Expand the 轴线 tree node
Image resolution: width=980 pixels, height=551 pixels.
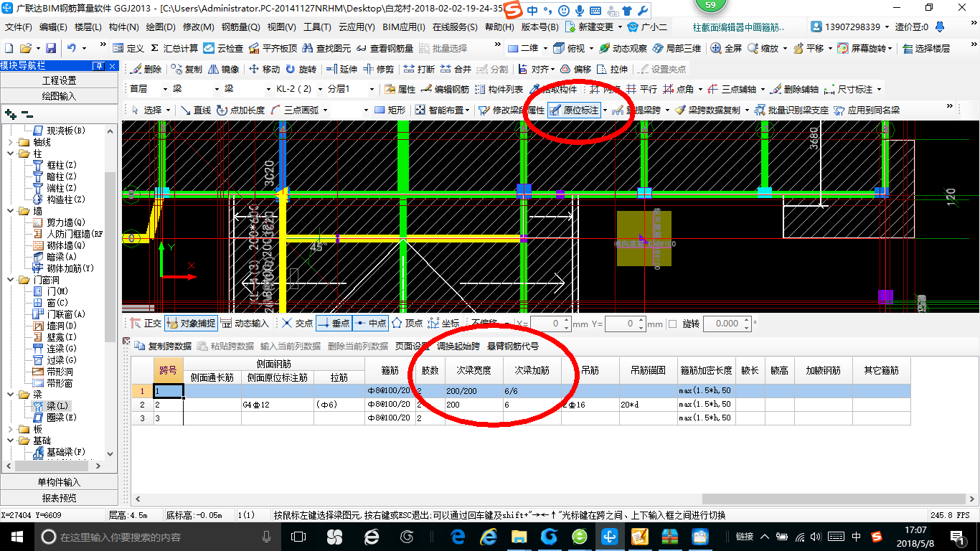(11, 142)
